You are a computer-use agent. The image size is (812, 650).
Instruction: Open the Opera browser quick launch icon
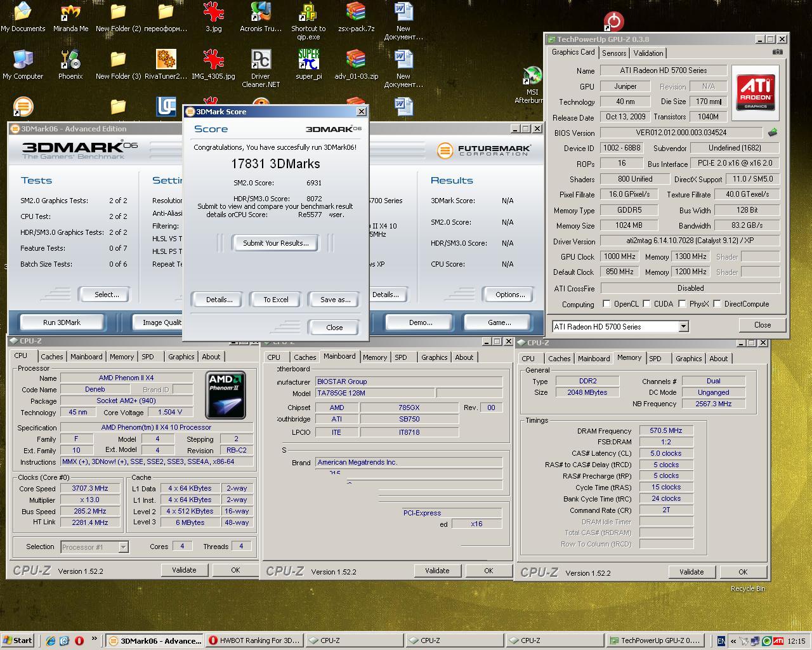point(79,640)
